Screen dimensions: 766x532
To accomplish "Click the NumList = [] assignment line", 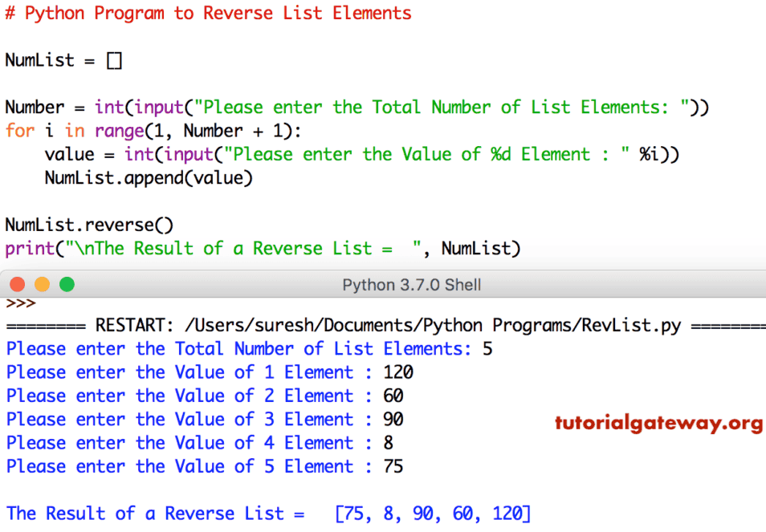I will pos(64,60).
